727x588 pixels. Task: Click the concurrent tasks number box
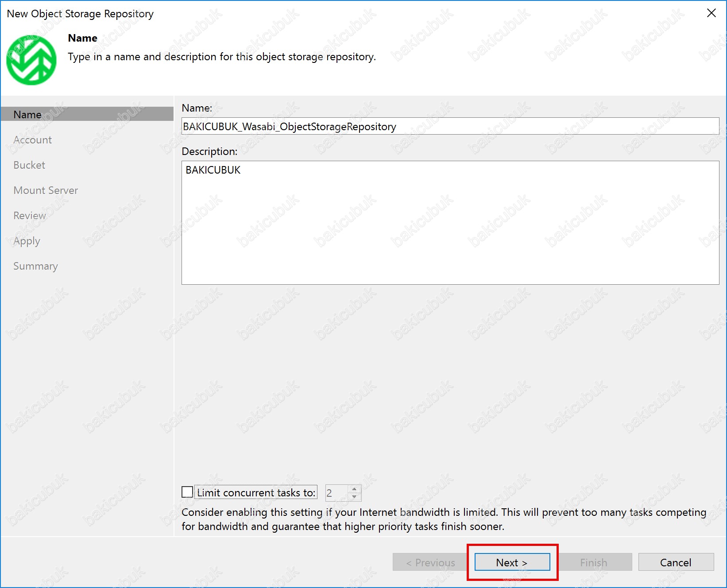click(x=336, y=493)
